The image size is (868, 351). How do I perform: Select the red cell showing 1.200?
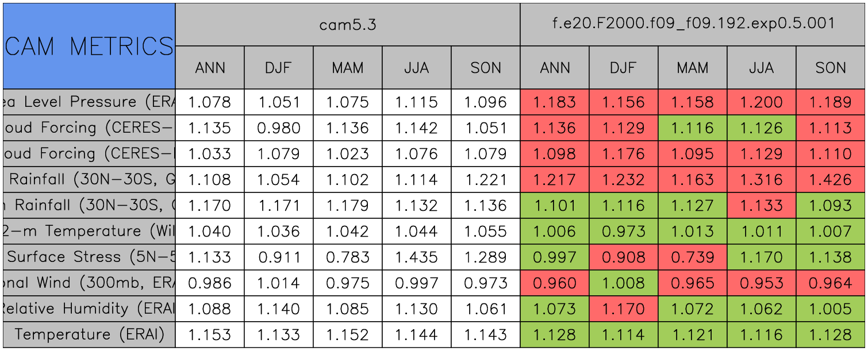pyautogui.click(x=762, y=102)
